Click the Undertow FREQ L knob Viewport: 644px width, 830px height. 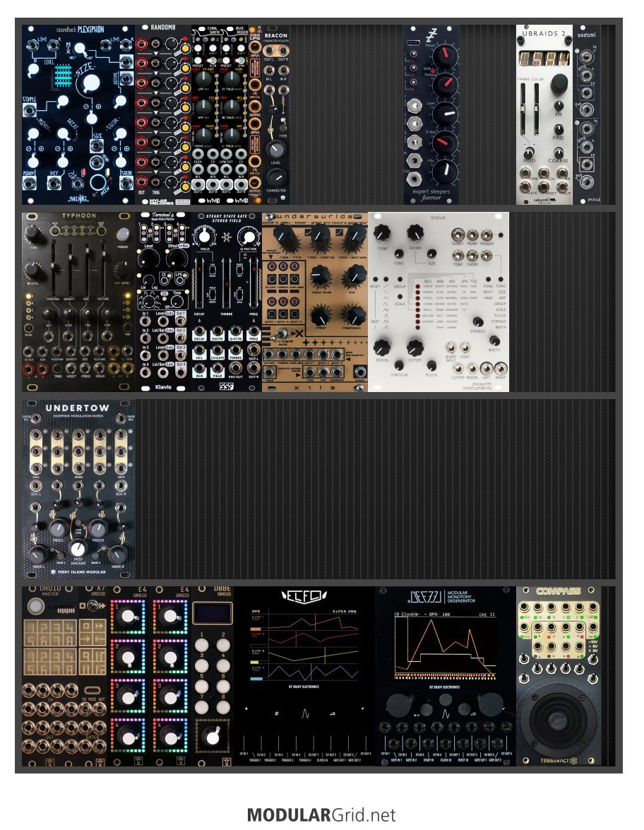[58, 528]
